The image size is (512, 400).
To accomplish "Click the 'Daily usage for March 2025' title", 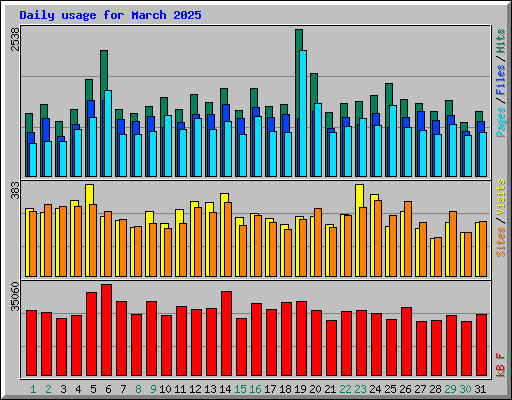I will (x=110, y=15).
